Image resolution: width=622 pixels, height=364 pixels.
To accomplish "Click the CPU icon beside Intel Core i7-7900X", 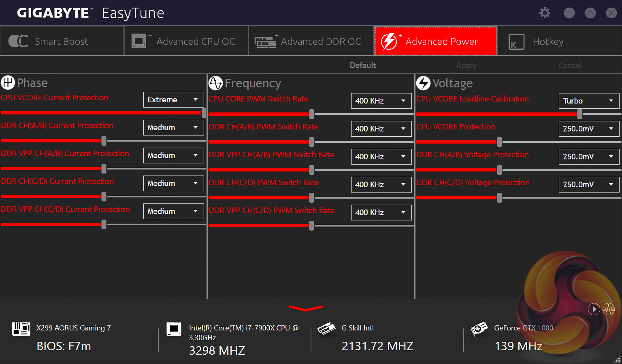I will [x=174, y=329].
